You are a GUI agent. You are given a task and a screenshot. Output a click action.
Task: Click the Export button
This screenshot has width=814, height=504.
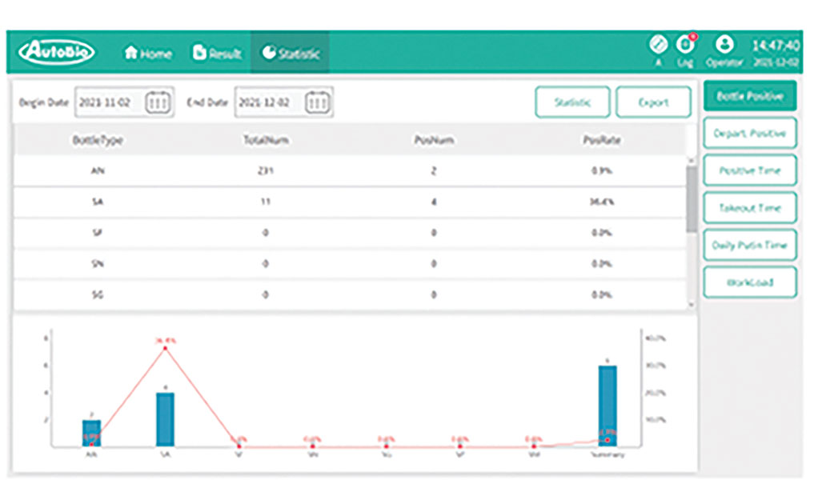click(x=653, y=102)
